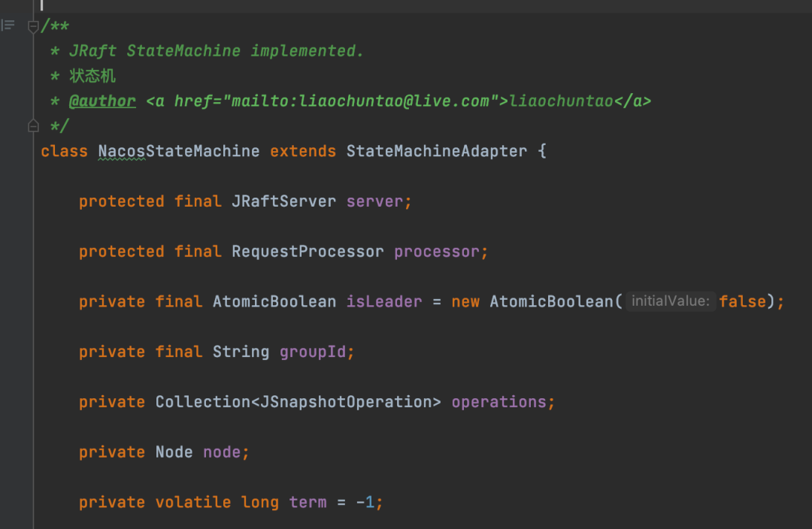
Task: Click the NacosStateMachine class name
Action: (x=179, y=151)
